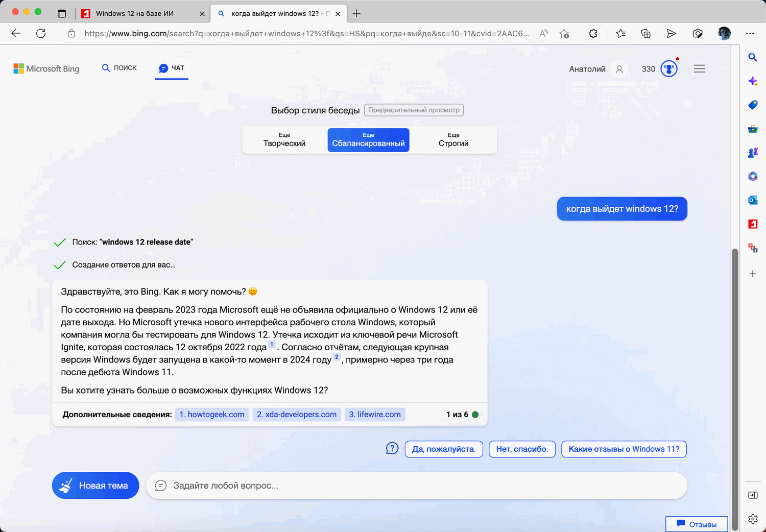Open Games chess icon in sidebar

pyautogui.click(x=753, y=153)
